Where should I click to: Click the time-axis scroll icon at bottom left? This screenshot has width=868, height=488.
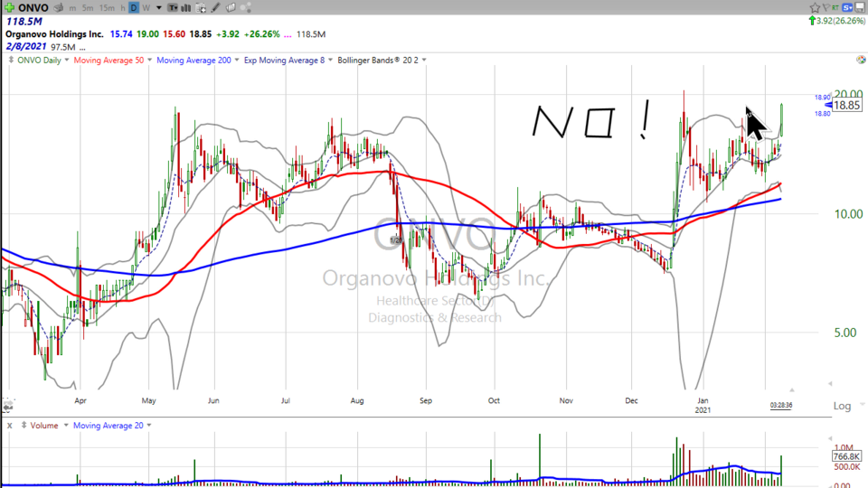pos(7,408)
